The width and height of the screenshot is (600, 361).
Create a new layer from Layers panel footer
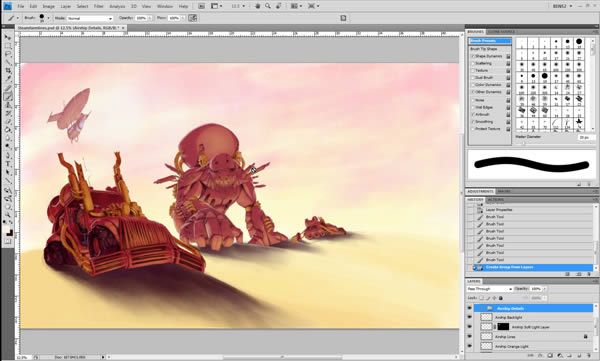pos(579,356)
